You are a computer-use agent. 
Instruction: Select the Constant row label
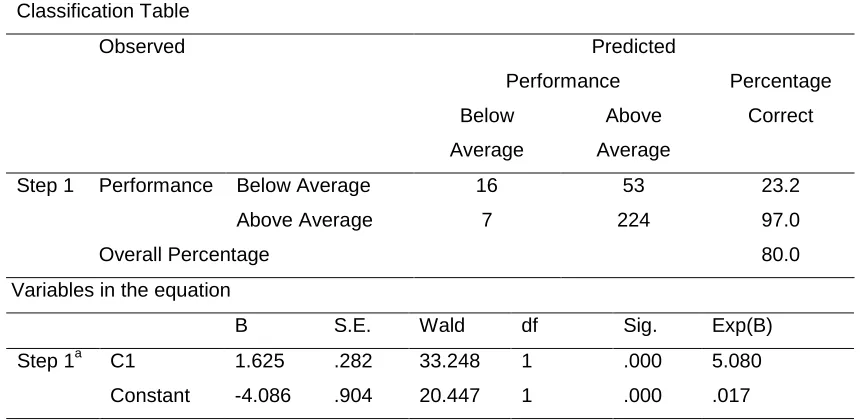[x=150, y=396]
